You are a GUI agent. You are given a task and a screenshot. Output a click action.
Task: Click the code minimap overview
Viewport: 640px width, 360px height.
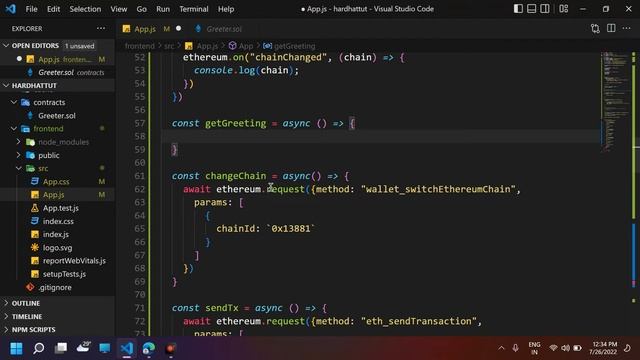point(616,102)
